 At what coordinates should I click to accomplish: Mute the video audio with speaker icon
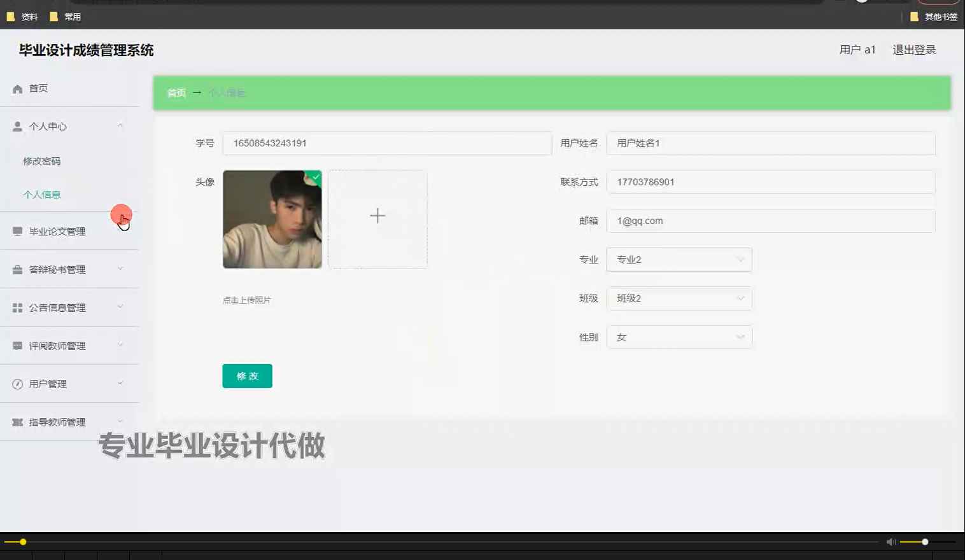point(891,542)
